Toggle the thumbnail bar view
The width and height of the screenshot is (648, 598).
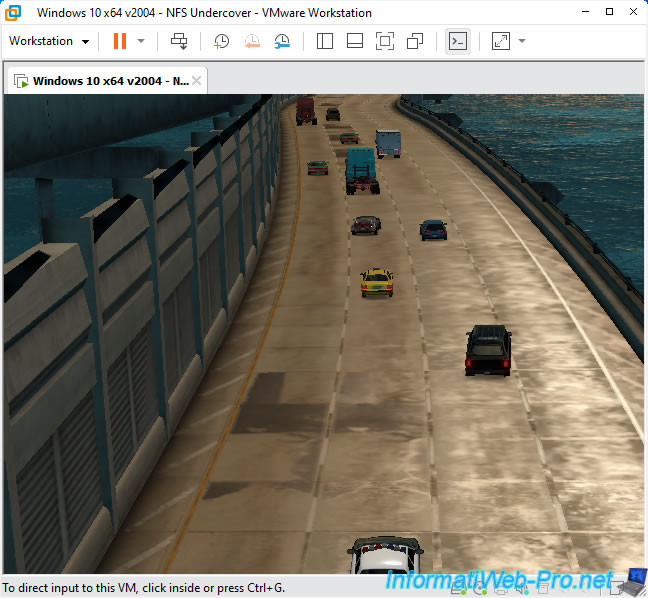[355, 41]
